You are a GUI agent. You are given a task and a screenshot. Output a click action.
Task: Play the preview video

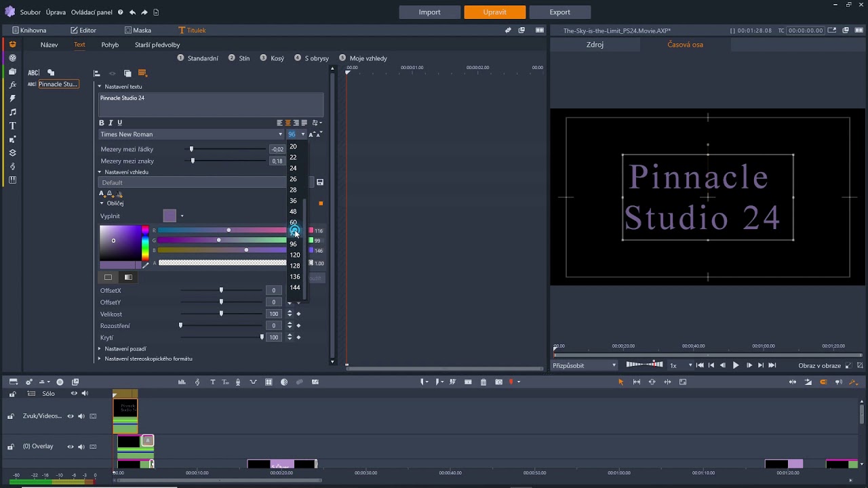(736, 365)
